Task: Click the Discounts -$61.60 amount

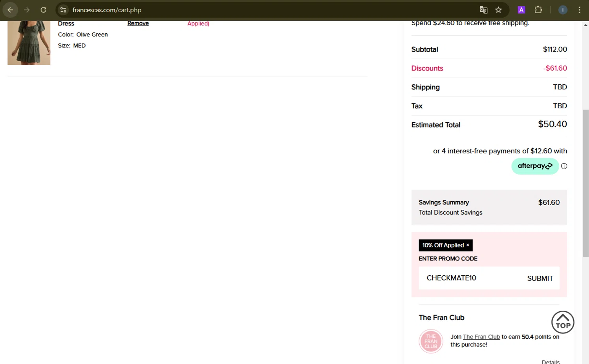Action: click(x=555, y=68)
